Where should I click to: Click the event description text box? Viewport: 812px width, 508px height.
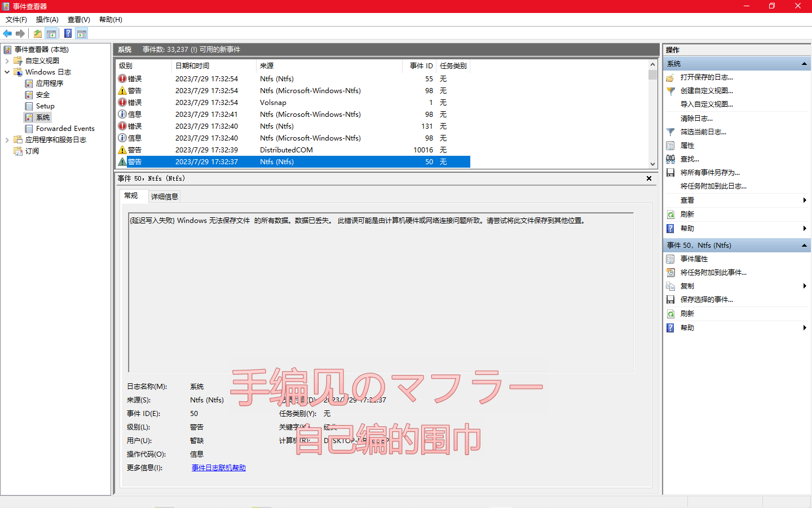pos(381,292)
